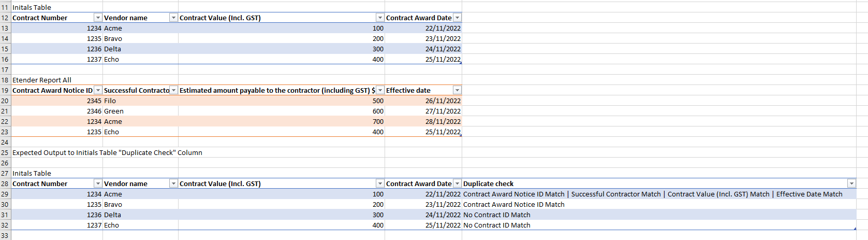This screenshot has width=868, height=240.
Task: Select entire row 26 via row header
Action: coord(5,163)
